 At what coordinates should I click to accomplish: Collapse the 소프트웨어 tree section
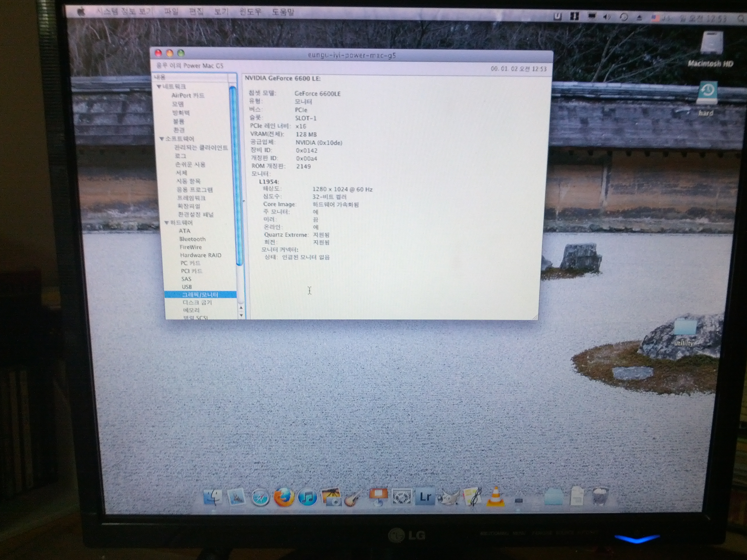pyautogui.click(x=161, y=139)
